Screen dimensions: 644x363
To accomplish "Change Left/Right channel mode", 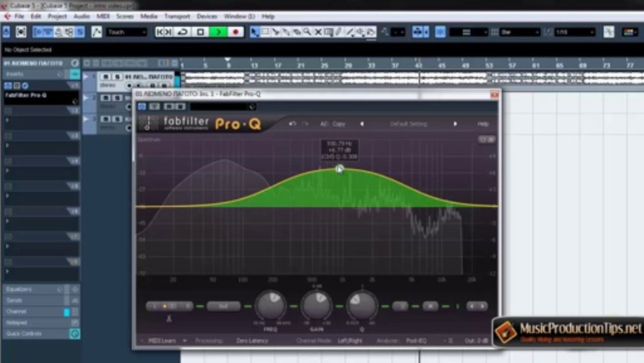I will coord(350,341).
